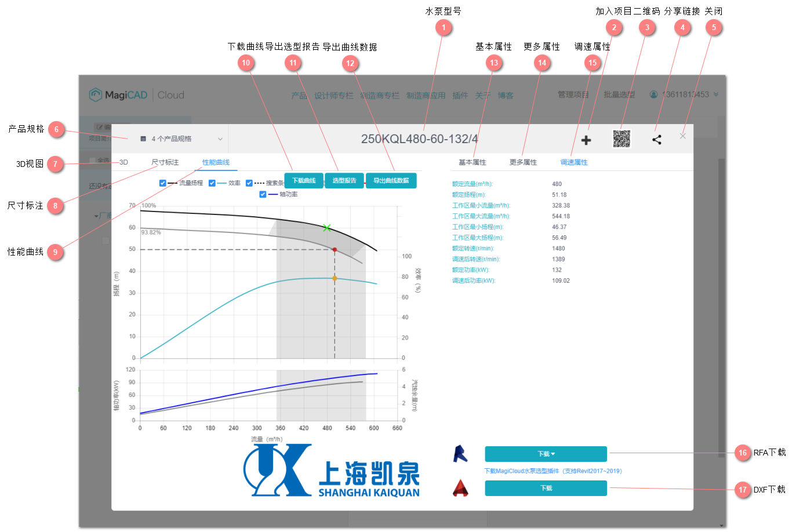796x532 pixels.
Task: Click the 额定转速 value 1480
Action: [x=558, y=249]
